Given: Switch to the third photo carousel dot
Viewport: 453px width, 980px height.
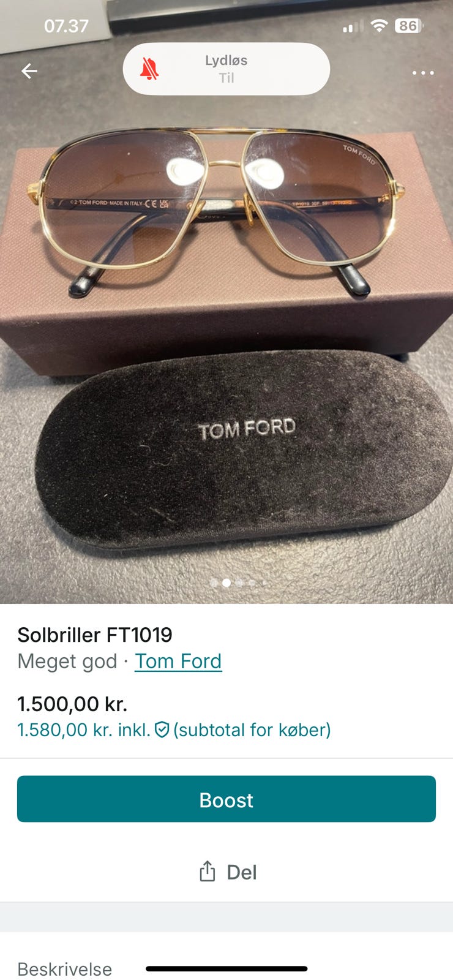Looking at the screenshot, I should (239, 583).
